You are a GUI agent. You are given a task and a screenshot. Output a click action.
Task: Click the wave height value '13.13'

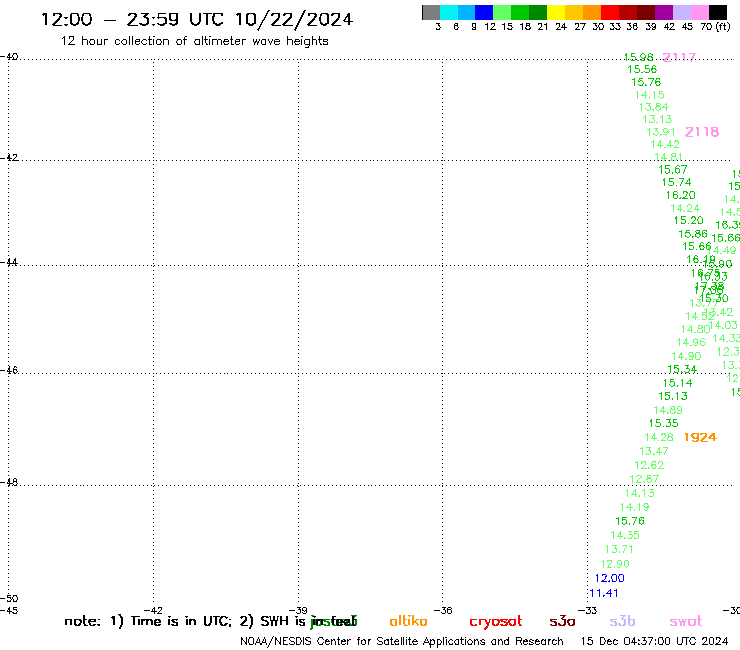click(x=657, y=119)
